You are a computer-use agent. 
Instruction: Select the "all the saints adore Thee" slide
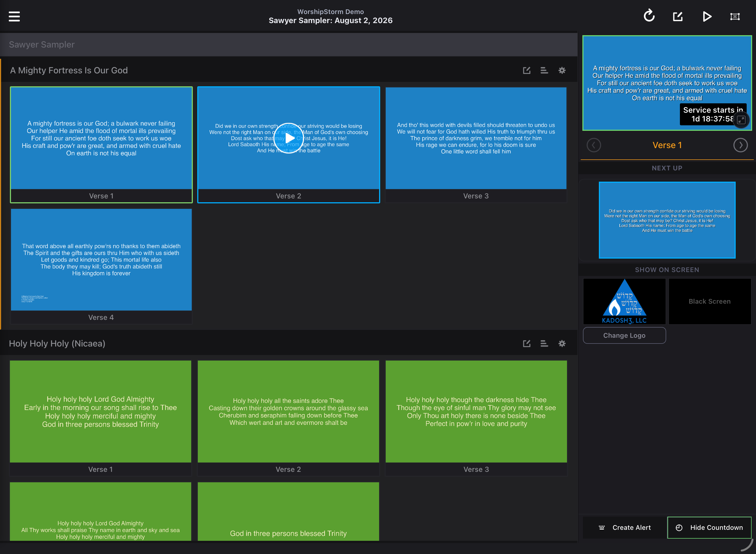click(288, 418)
